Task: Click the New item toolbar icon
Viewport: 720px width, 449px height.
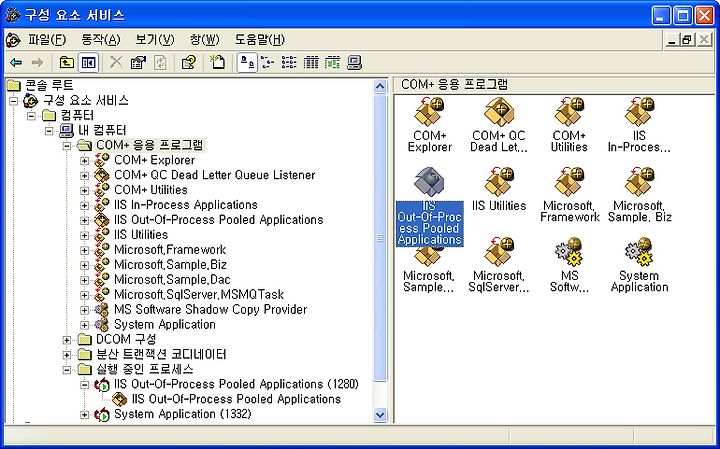Action: point(217,62)
